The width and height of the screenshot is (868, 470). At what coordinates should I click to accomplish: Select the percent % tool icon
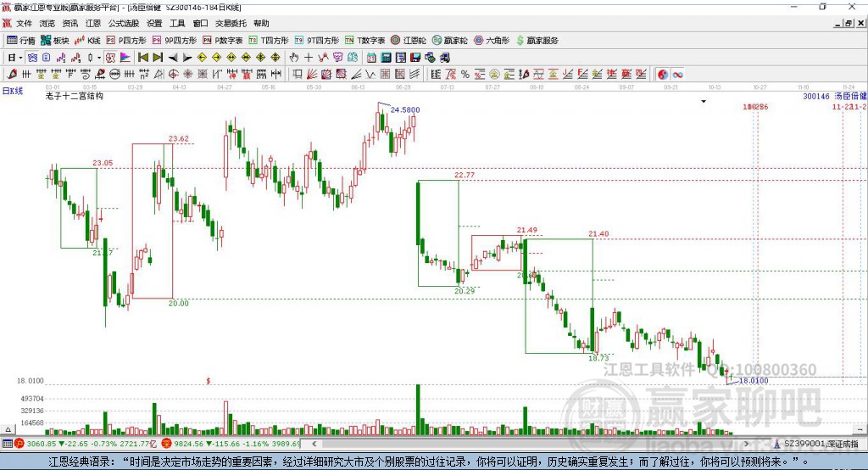pos(465,75)
